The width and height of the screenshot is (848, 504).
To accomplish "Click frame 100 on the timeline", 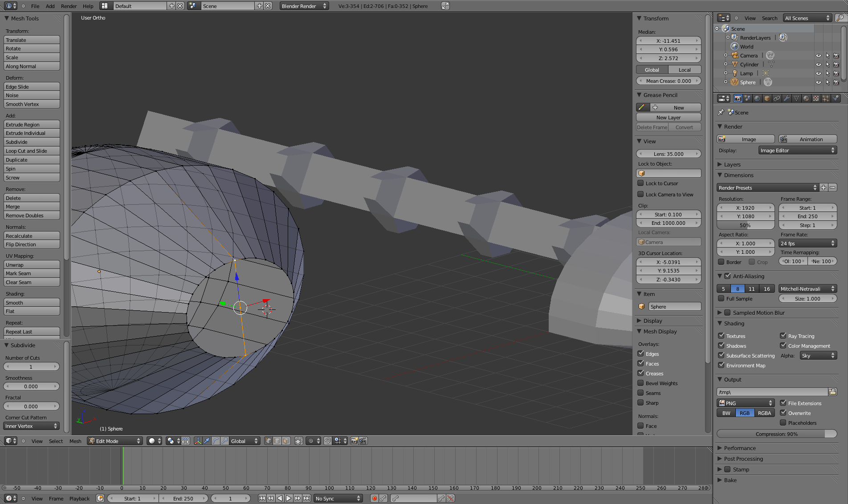I will pos(329,467).
